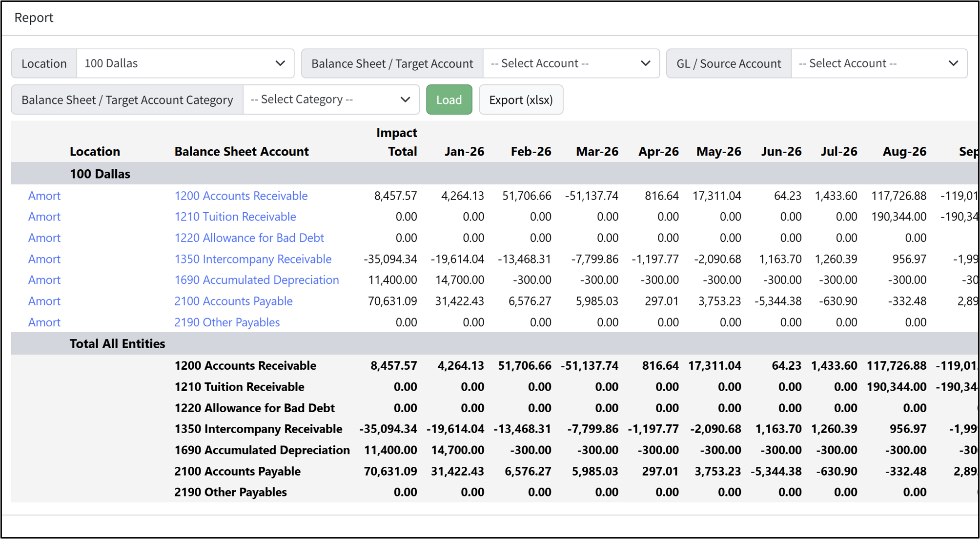The image size is (980, 539).
Task: Click Amort link for Accounts Receivable row
Action: click(44, 196)
